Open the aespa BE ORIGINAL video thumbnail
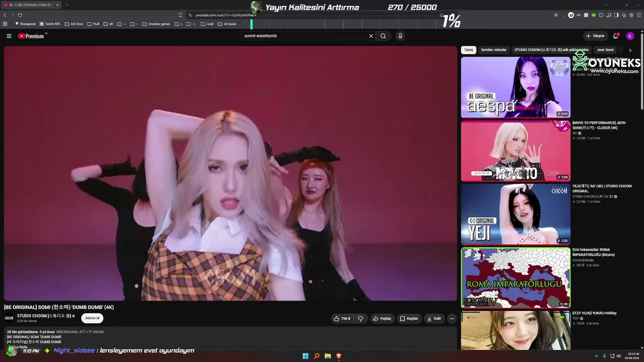Viewport: 644px width, 362px height. click(x=516, y=87)
